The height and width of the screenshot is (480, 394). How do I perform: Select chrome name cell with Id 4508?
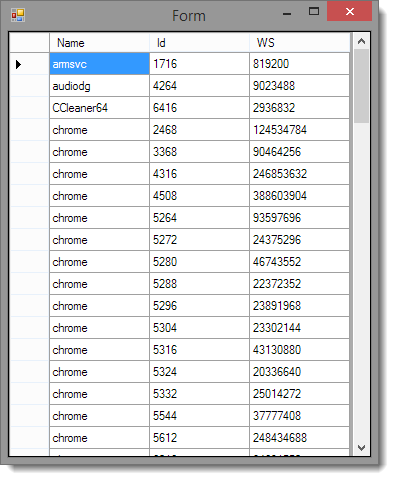point(99,196)
